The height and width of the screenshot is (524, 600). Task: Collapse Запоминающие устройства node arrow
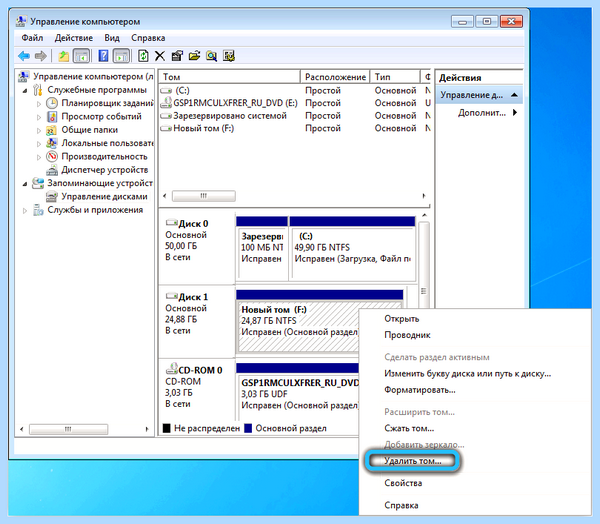click(x=25, y=184)
